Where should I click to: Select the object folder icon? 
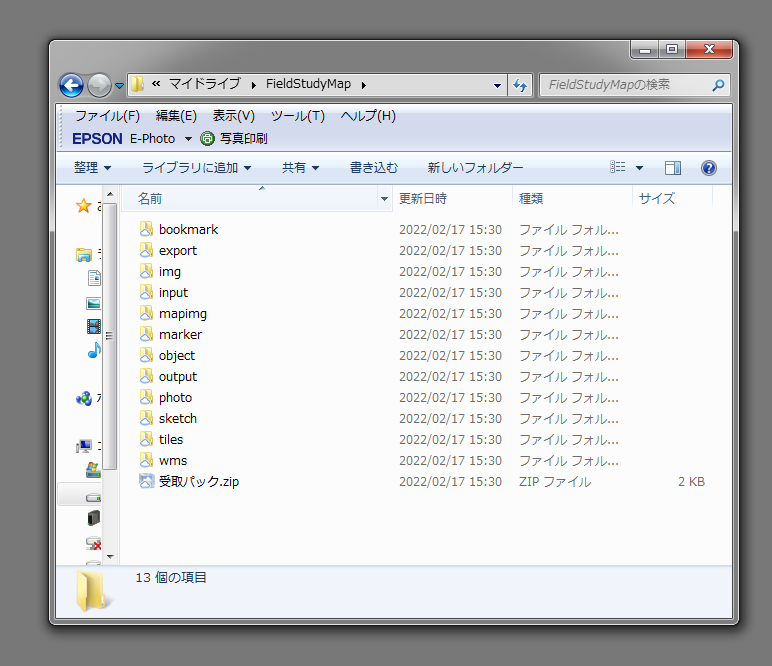click(x=146, y=355)
